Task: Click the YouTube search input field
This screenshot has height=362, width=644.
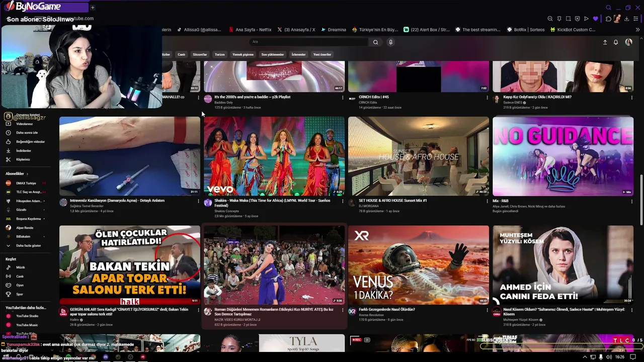Action: 309,42
